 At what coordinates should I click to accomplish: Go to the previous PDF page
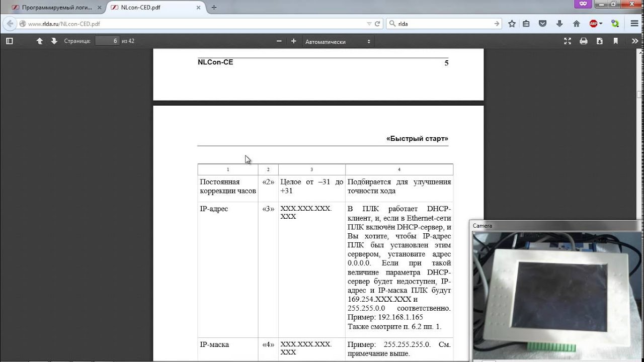point(40,41)
